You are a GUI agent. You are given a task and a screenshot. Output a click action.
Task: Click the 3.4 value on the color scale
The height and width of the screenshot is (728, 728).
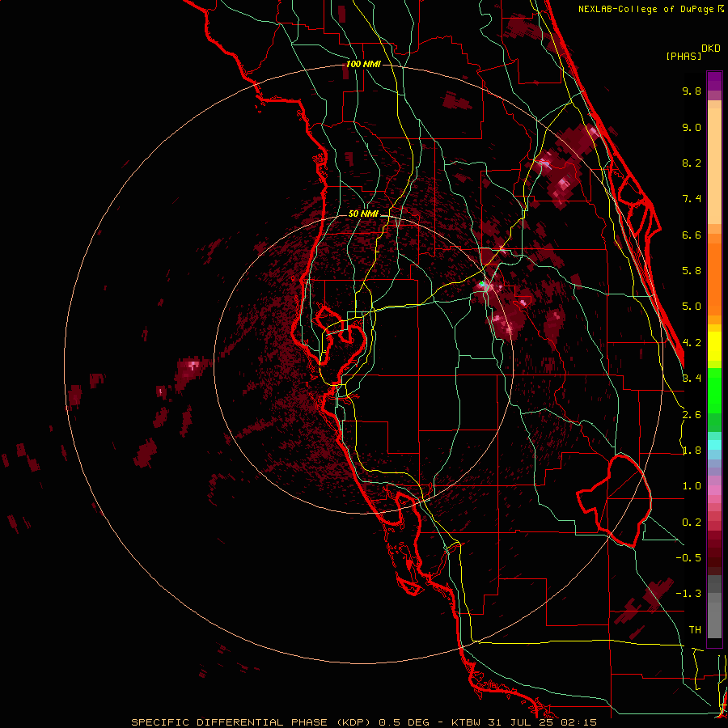pyautogui.click(x=692, y=379)
